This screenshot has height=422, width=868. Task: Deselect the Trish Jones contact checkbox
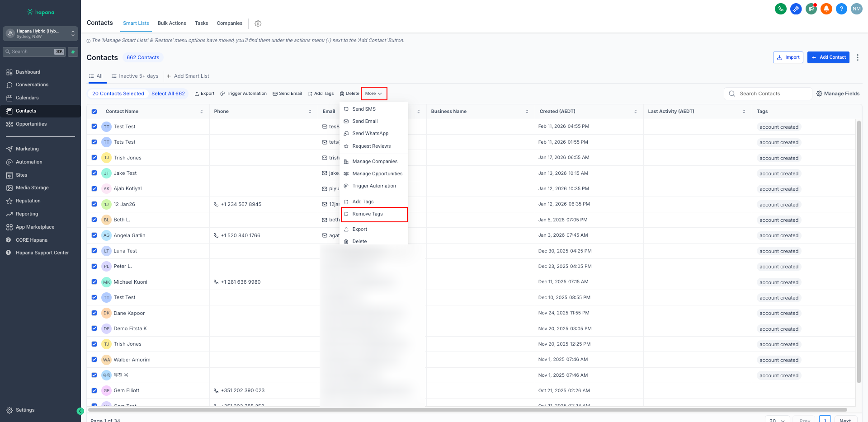tap(94, 158)
